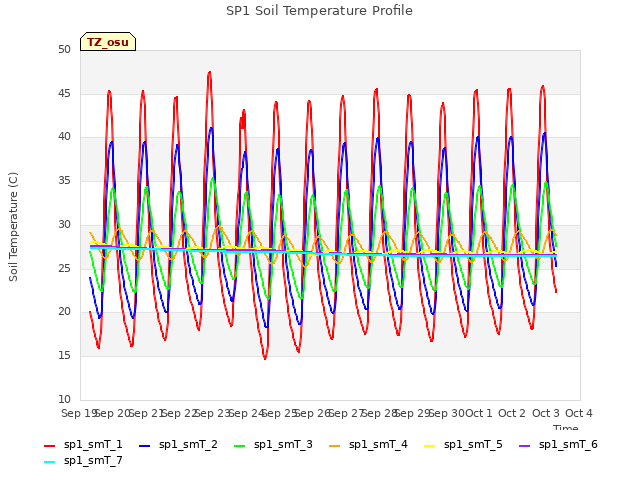The width and height of the screenshot is (640, 480).
Task: Click the y-axis tick label 10
Action: tap(64, 399)
